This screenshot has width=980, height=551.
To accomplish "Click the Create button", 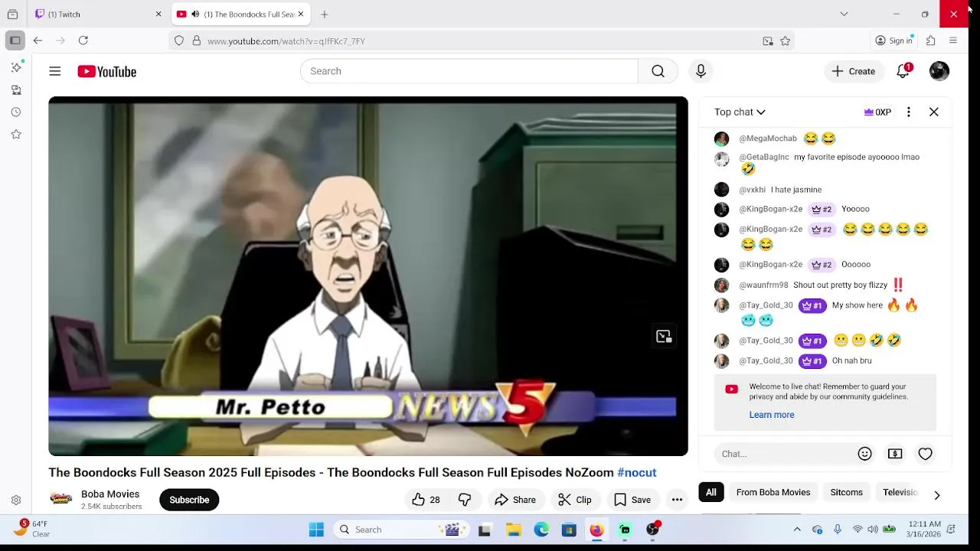I will click(854, 71).
